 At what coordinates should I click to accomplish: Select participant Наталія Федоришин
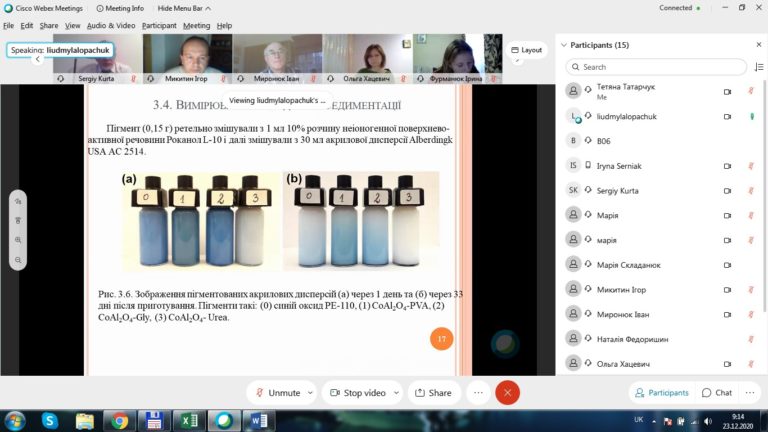click(x=659, y=338)
